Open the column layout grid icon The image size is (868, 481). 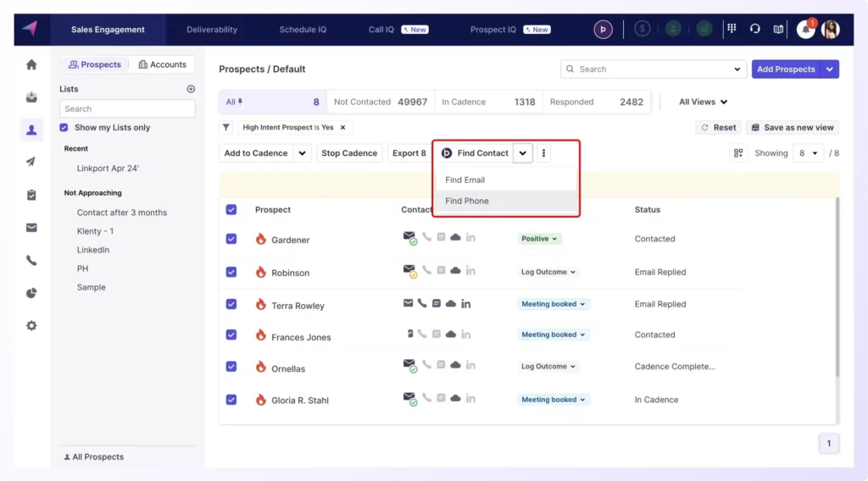pyautogui.click(x=738, y=153)
